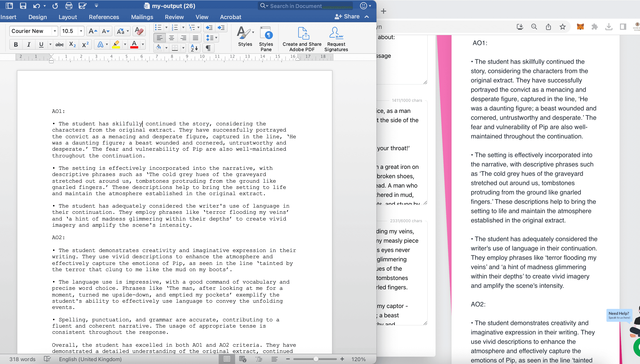The width and height of the screenshot is (640, 364).
Task: Click the Redo arrow icon
Action: point(55,6)
